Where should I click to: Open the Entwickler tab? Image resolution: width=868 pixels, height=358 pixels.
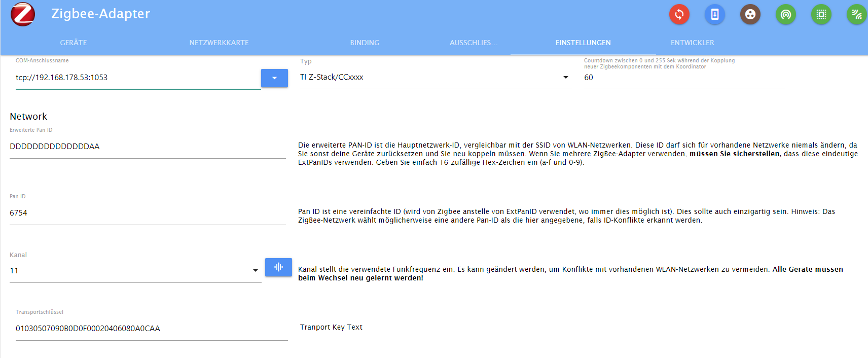(693, 43)
